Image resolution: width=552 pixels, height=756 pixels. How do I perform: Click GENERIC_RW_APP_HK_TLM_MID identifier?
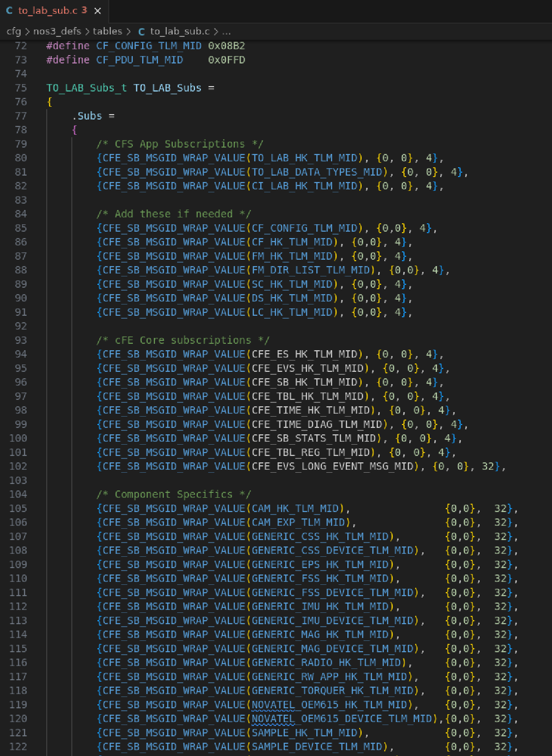click(x=330, y=677)
